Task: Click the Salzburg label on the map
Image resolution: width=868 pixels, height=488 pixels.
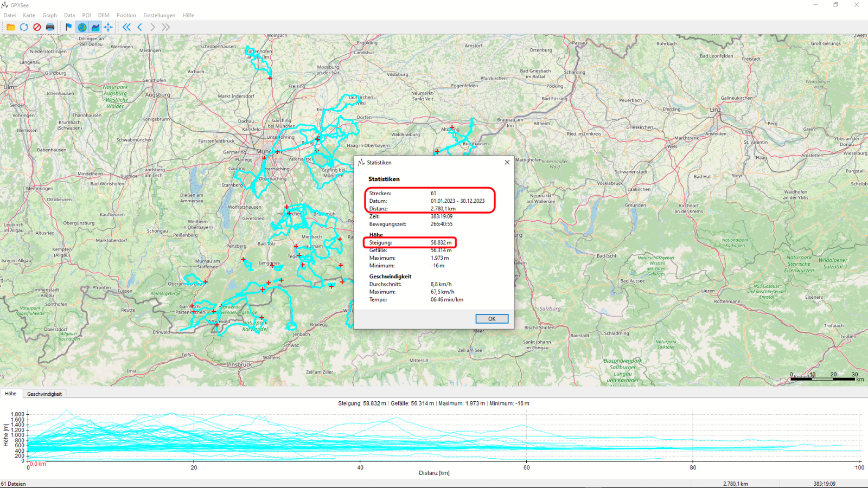Action: pos(550,309)
